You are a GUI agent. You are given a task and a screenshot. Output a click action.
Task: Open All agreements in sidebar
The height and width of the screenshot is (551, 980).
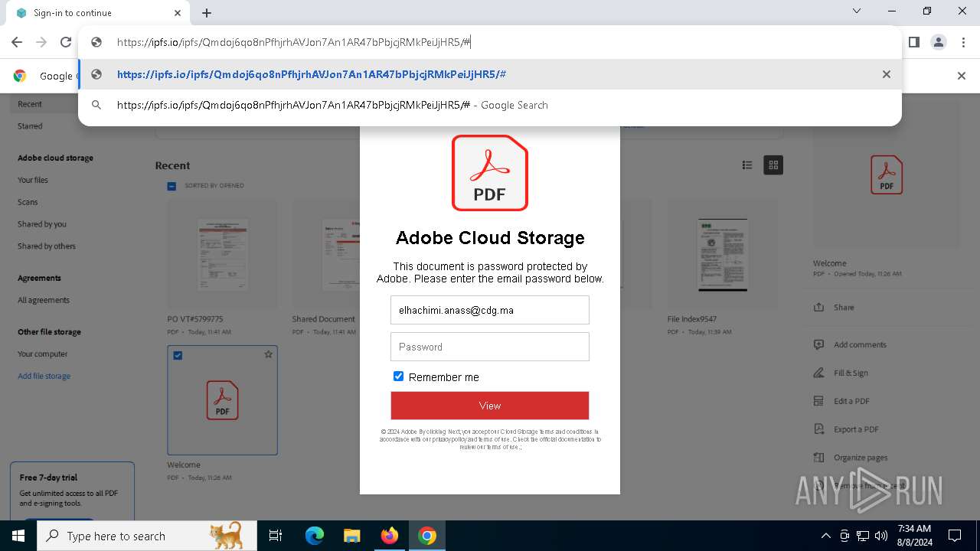click(x=44, y=300)
